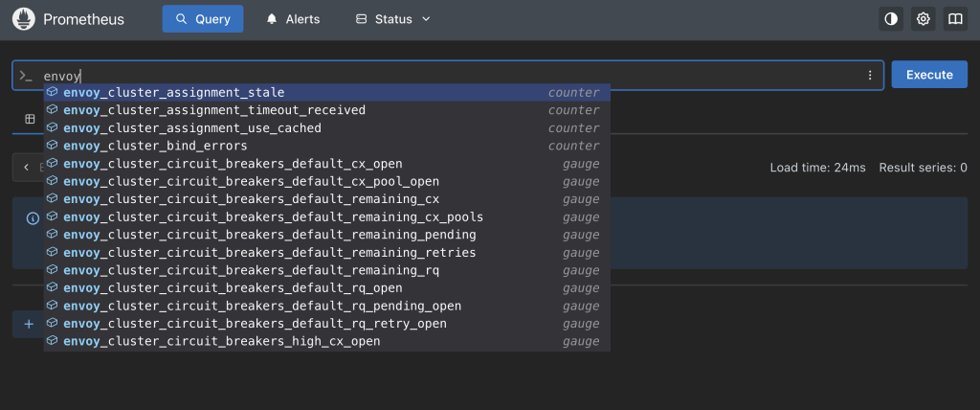Open the Query page
The image size is (980, 410).
203,19
